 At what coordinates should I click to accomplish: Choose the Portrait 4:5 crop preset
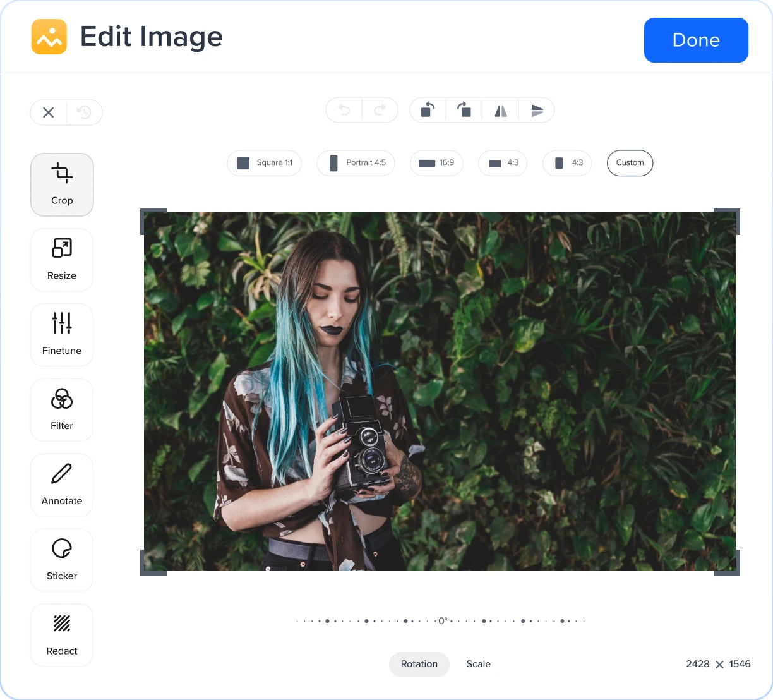356,162
